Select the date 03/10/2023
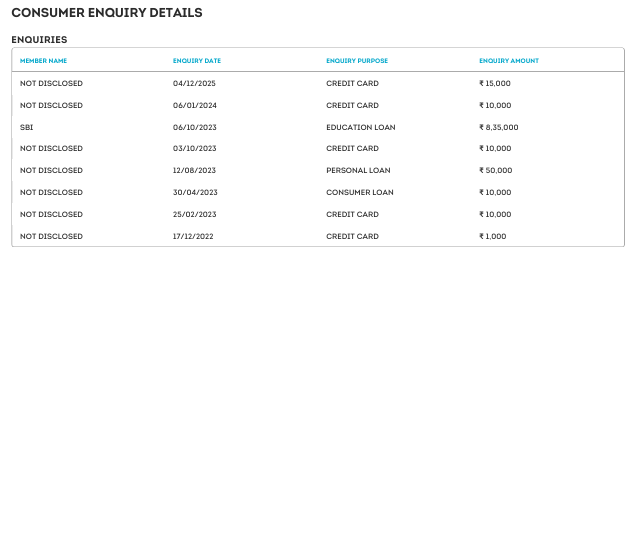This screenshot has height=552, width=635. pyautogui.click(x=194, y=149)
